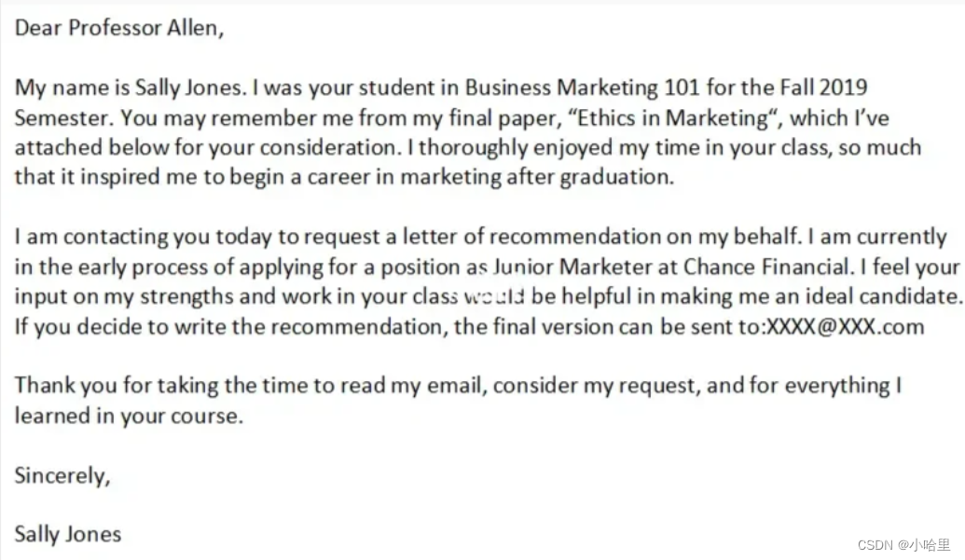Click the email address XXXX@XXX.com
The width and height of the screenshot is (965, 560).
845,326
